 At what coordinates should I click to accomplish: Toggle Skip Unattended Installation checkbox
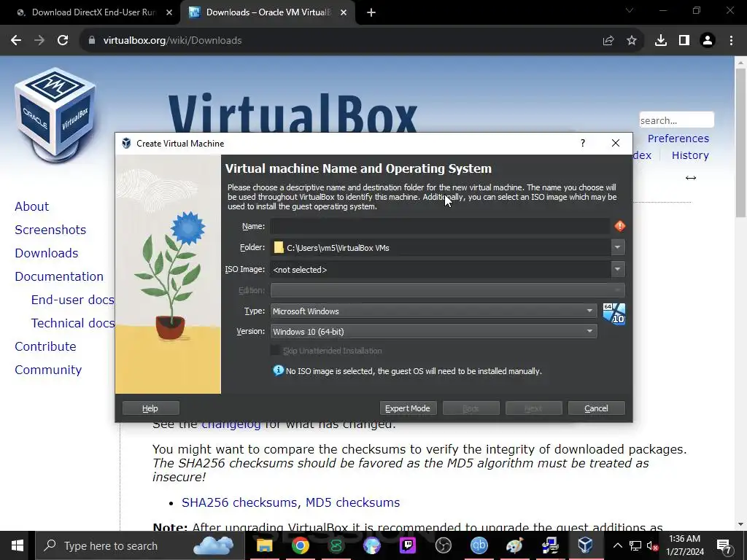[x=275, y=351]
